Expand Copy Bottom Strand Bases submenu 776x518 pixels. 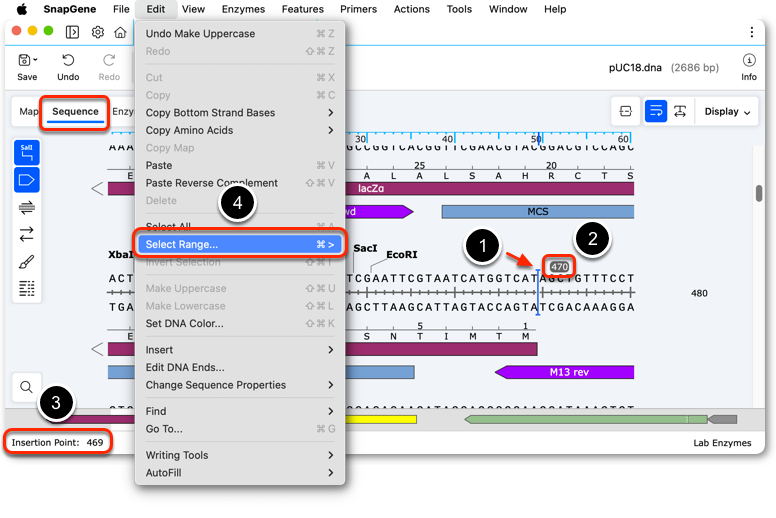[x=240, y=113]
